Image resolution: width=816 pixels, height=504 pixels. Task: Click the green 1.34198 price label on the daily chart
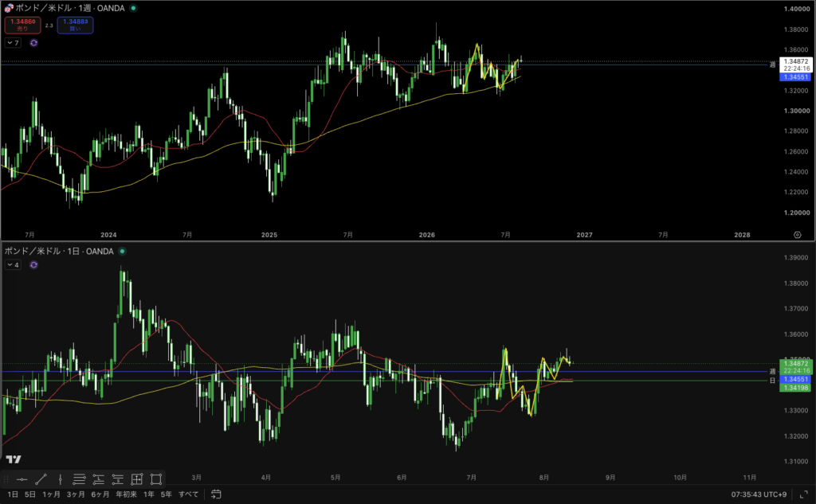point(795,388)
